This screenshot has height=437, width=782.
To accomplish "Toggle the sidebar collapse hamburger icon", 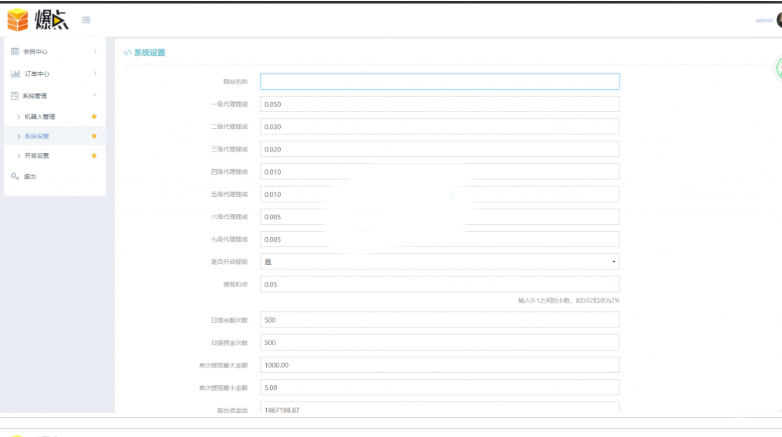I will pos(86,20).
